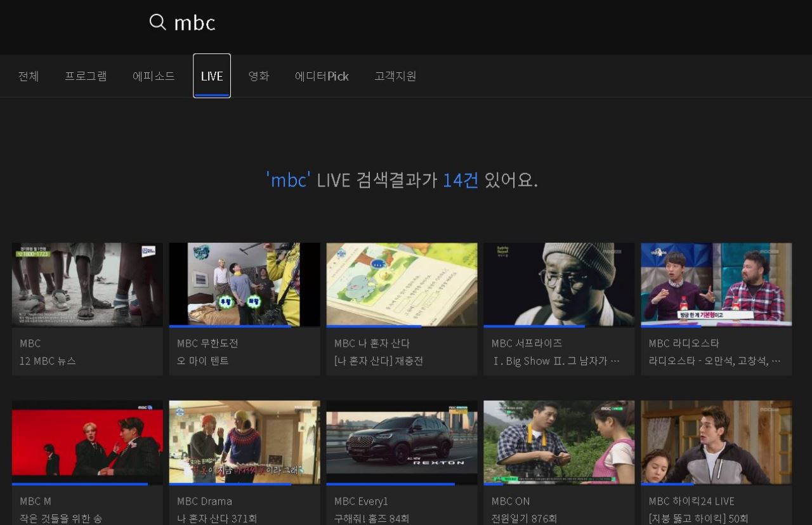
Task: Click 작은 것들을 위한 송 title
Action: (x=61, y=519)
